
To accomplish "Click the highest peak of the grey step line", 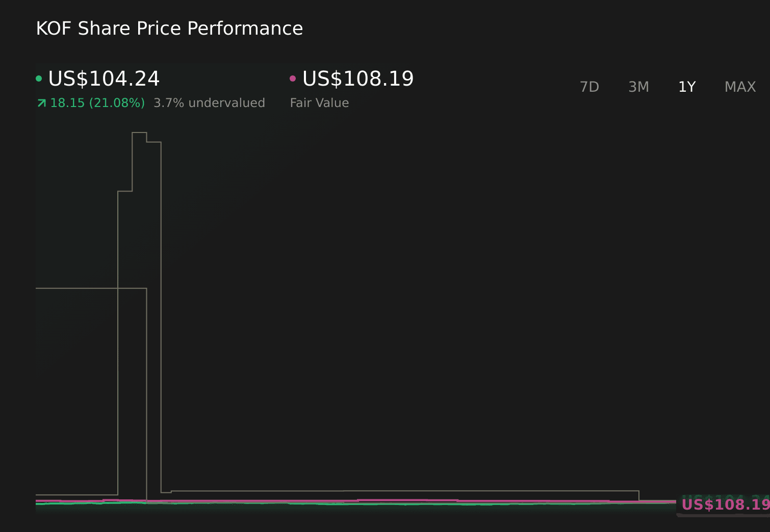I will [139, 132].
